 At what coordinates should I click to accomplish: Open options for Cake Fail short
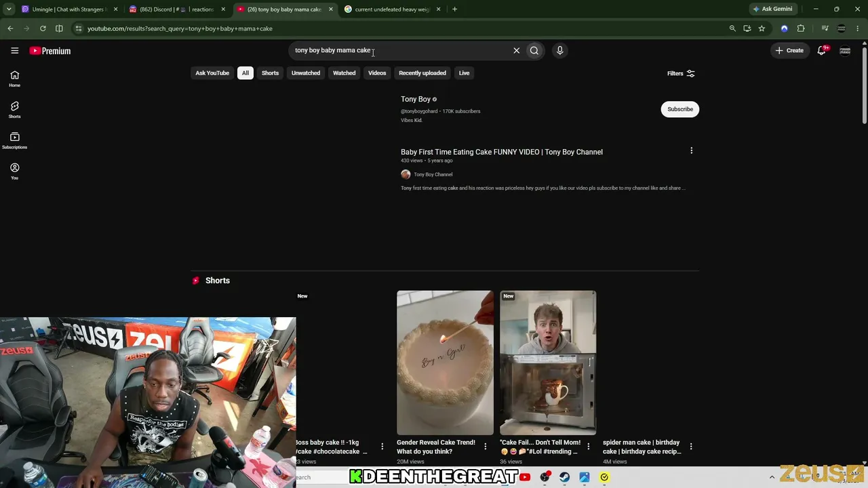(x=588, y=447)
